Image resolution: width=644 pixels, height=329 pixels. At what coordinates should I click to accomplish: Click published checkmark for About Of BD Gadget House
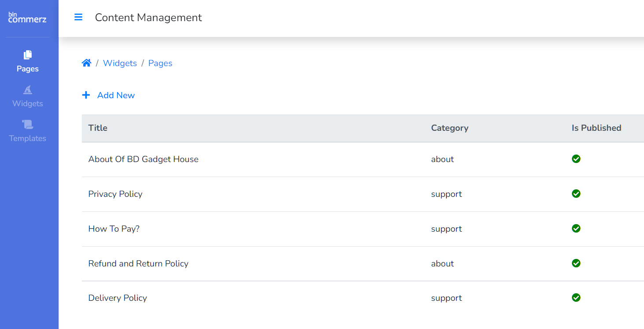pyautogui.click(x=576, y=159)
